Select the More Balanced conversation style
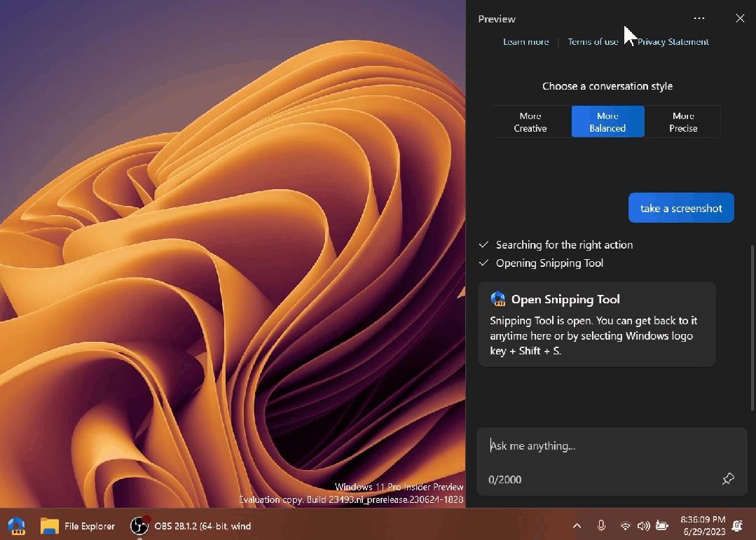The height and width of the screenshot is (540, 756). tap(607, 122)
